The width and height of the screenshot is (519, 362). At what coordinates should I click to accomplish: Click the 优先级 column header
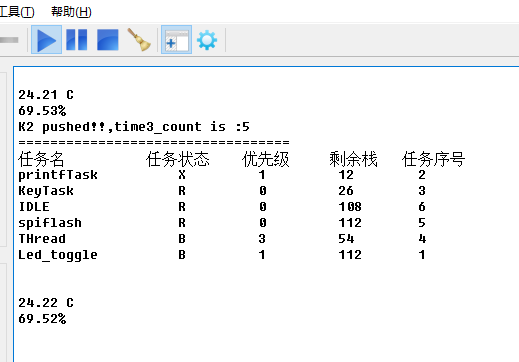tap(265, 159)
